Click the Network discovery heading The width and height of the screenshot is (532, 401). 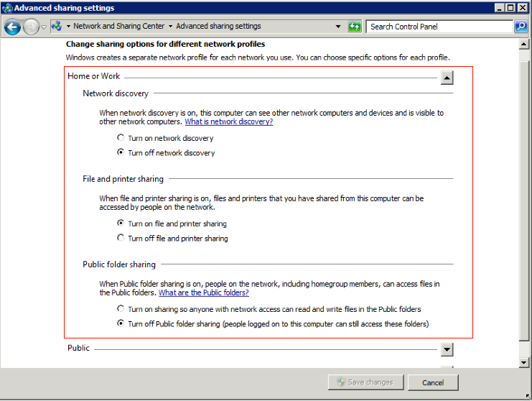pyautogui.click(x=116, y=93)
